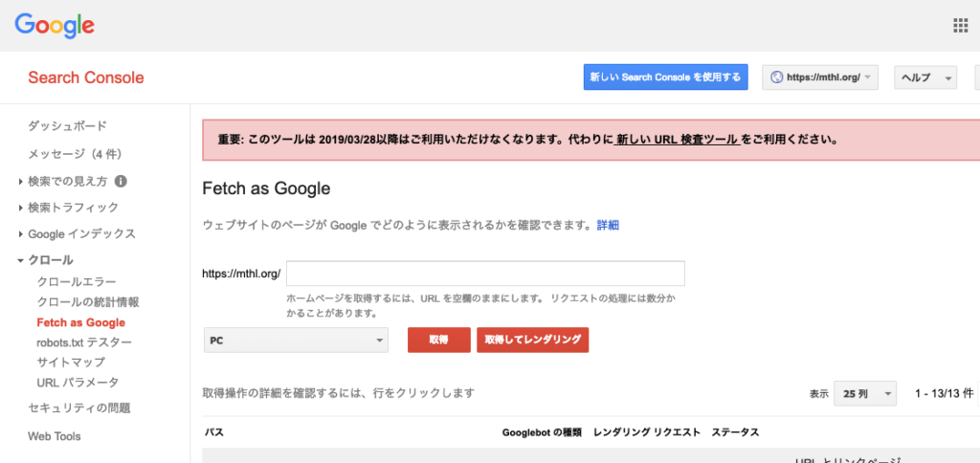This screenshot has height=463, width=980.
Task: Click the ステータス column header
Action: 736,432
